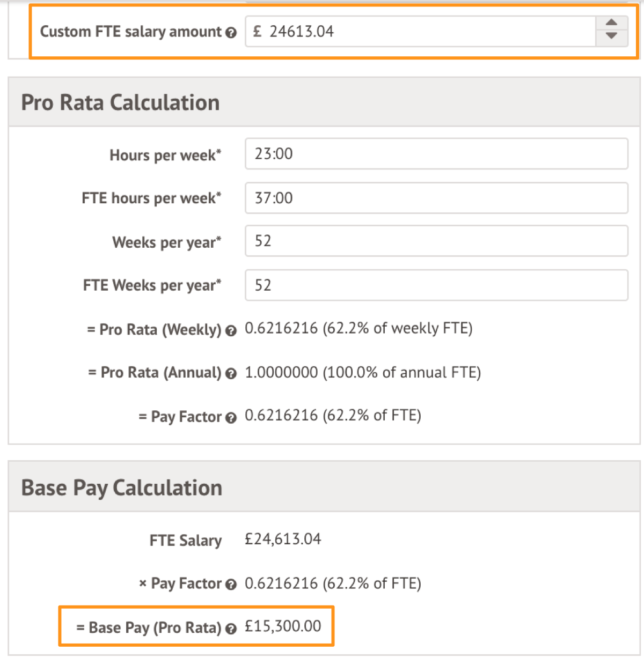Show help for Pay Factor in Pro Rata Calculation
The image size is (644, 665).
point(231,418)
